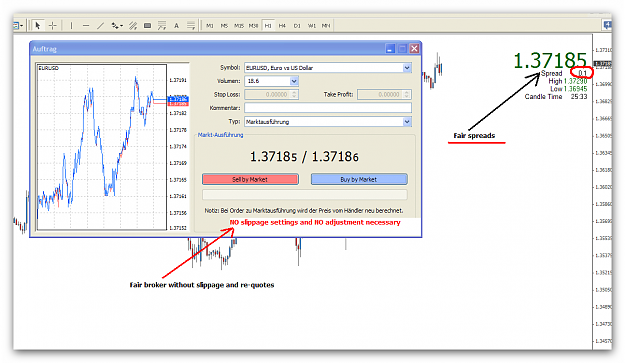This screenshot has width=625, height=363.
Task: Open the Symbol dropdown showing EURUSD
Action: (328, 68)
